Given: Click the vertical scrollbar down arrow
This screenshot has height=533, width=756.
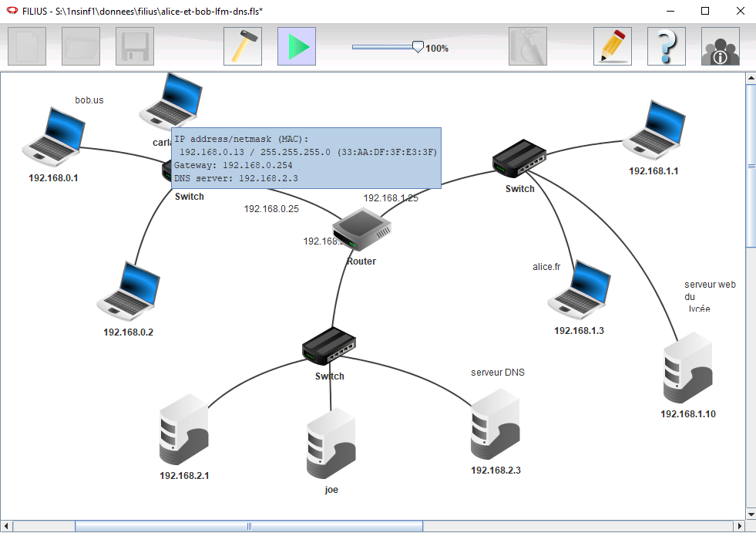Looking at the screenshot, I should [751, 514].
